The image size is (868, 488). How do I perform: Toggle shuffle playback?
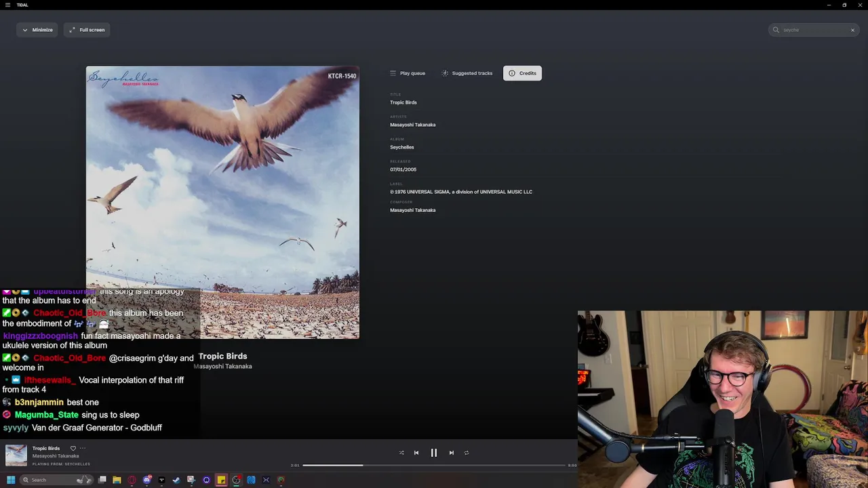click(401, 453)
